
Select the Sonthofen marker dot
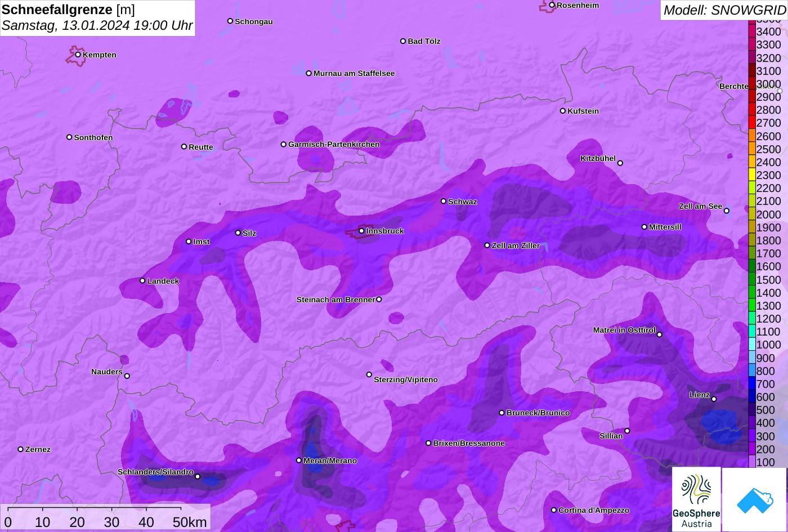pos(69,137)
